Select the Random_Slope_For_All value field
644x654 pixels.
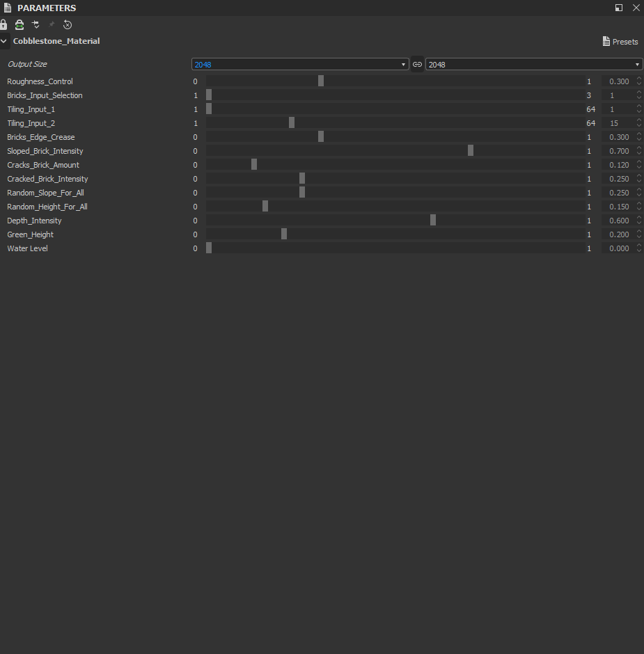coord(618,193)
